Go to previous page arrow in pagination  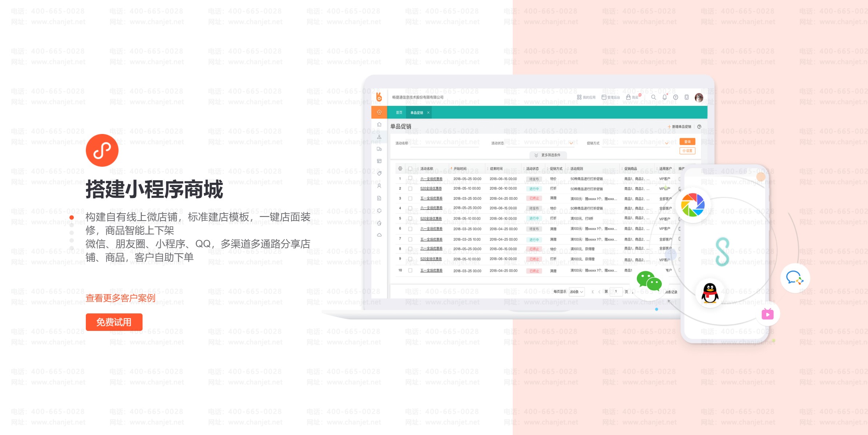pos(599,292)
